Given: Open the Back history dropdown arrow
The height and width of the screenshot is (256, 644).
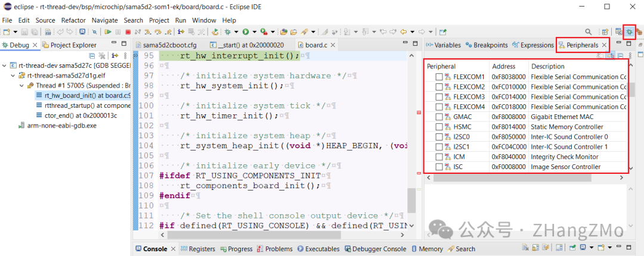Looking at the screenshot, I should tap(413, 32).
